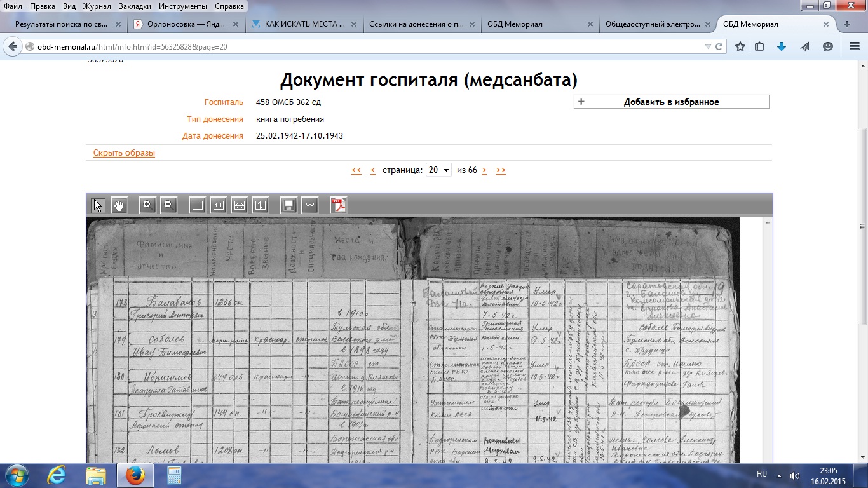Show image at 1:1 scale
This screenshot has width=868, height=488.
click(x=218, y=205)
